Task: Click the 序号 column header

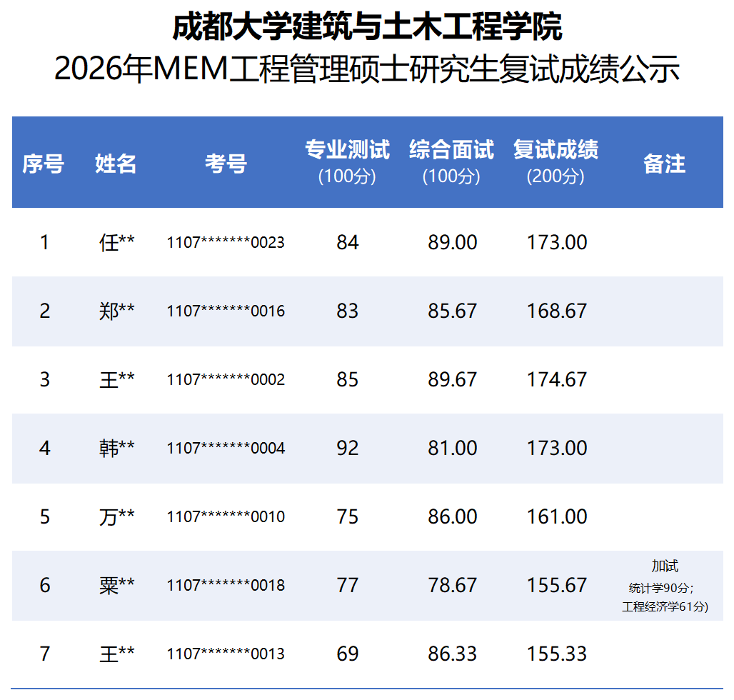Action: (43, 164)
